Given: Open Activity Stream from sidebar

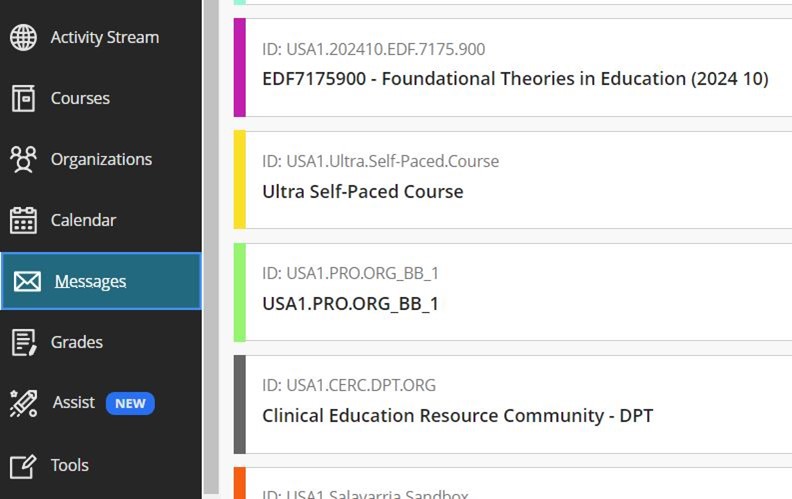Looking at the screenshot, I should click(x=104, y=37).
